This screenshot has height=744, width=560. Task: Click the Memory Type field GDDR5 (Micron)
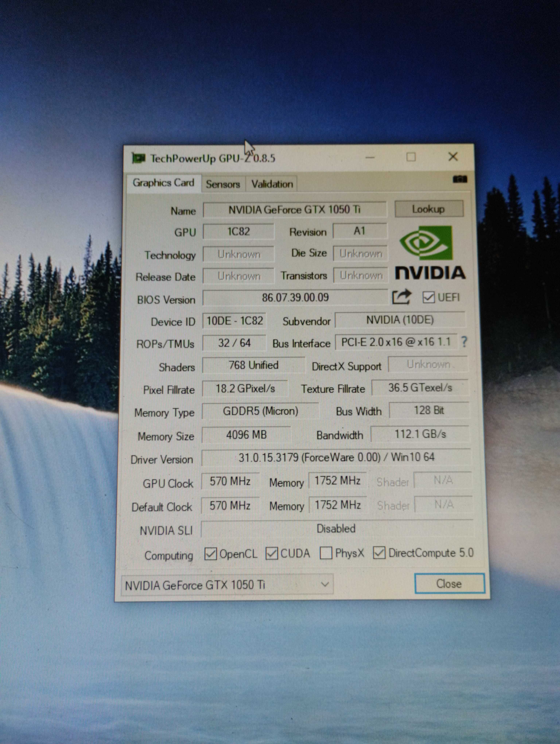pyautogui.click(x=260, y=411)
